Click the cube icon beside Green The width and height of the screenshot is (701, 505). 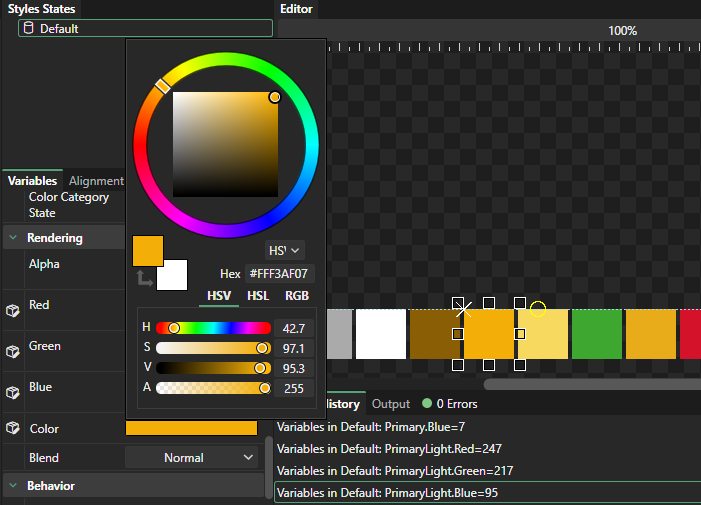click(13, 351)
